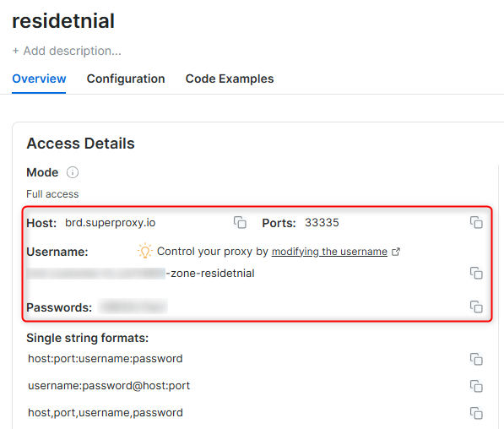
Task: Copy the host brd.superproxy.io
Action: coord(240,222)
